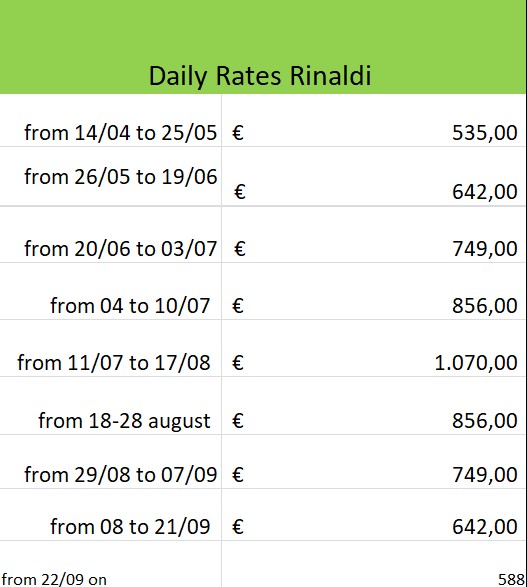Screen dimensions: 527x587
Task: Click the 'from 26/05 to 19/06' cell
Action: (110, 176)
